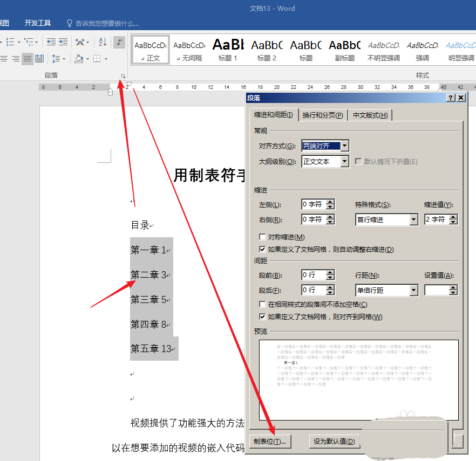Enable the 对称缩进 checkbox
Image resolution: width=476 pixels, height=461 pixels.
coord(263,237)
